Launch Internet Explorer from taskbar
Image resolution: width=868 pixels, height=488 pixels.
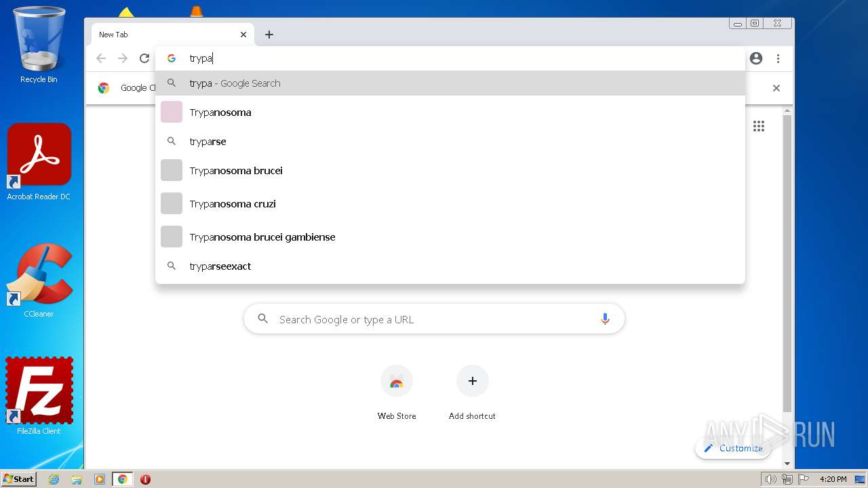pos(54,479)
